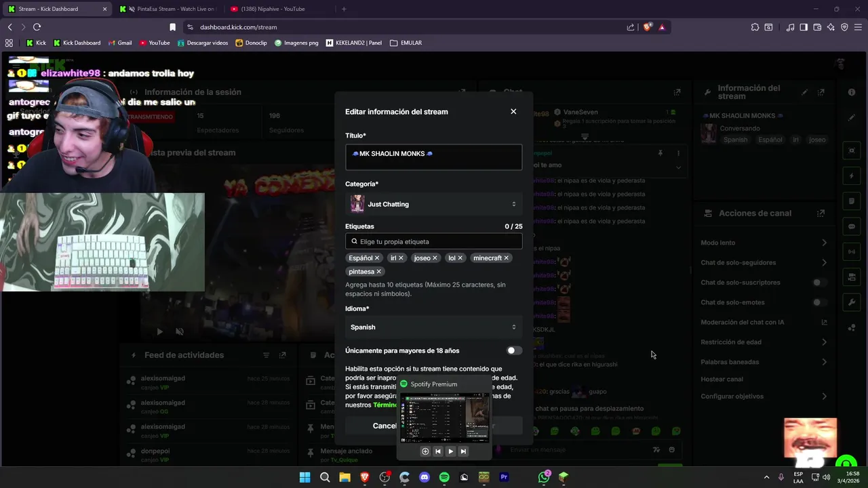Click the lightning bolt icon in the dashboard sidebar
868x488 pixels.
852,176
